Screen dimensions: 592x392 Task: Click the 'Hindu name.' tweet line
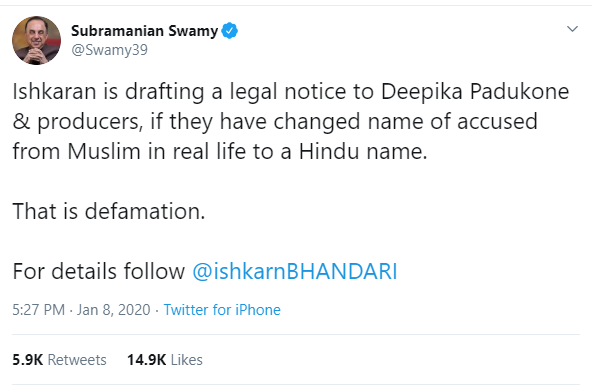pos(220,151)
